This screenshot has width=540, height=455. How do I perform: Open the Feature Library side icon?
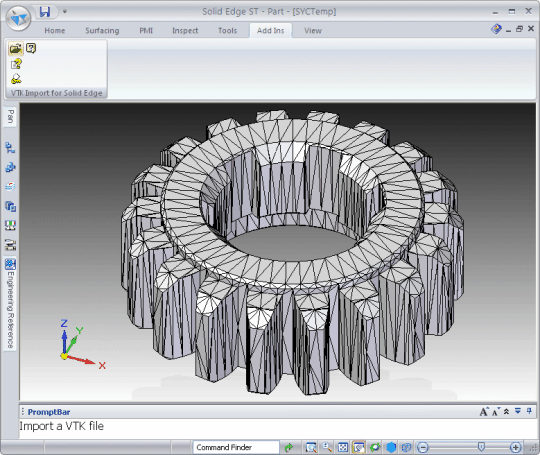pyautogui.click(x=10, y=167)
